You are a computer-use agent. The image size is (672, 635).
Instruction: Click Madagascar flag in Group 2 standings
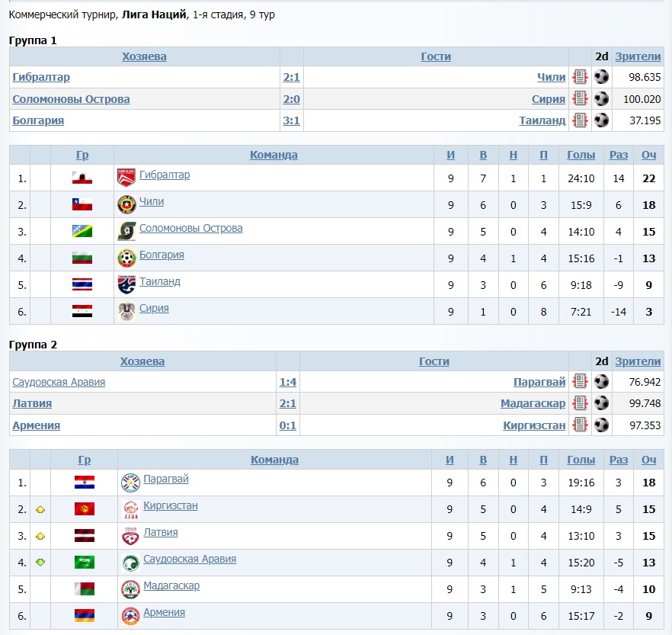pyautogui.click(x=84, y=589)
